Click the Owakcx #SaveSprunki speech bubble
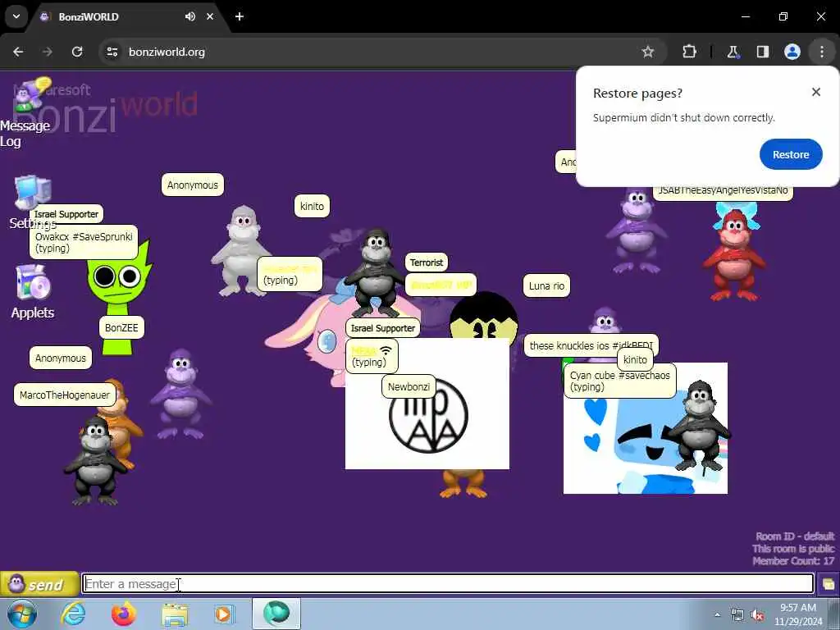Image resolution: width=840 pixels, height=630 pixels. [x=84, y=242]
